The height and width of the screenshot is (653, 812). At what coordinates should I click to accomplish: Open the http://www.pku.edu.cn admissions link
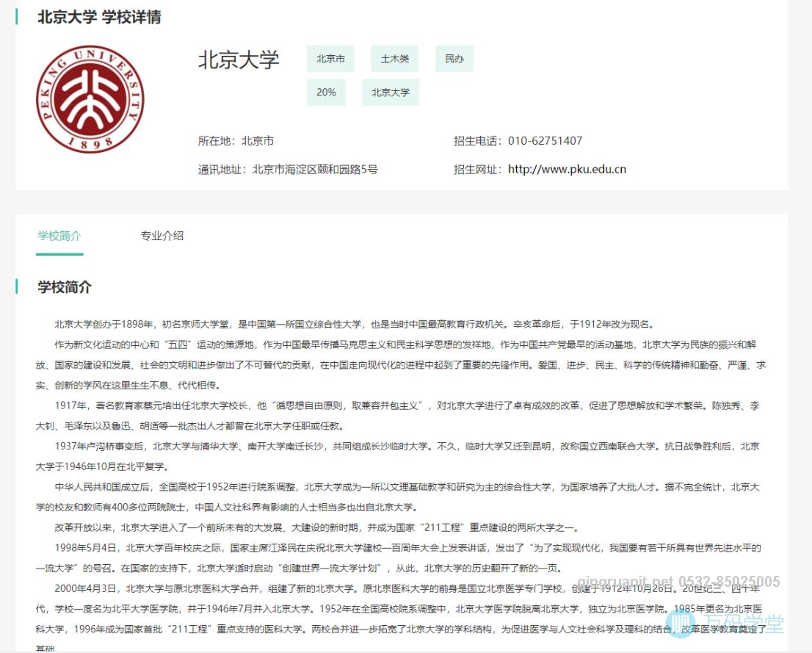(566, 169)
